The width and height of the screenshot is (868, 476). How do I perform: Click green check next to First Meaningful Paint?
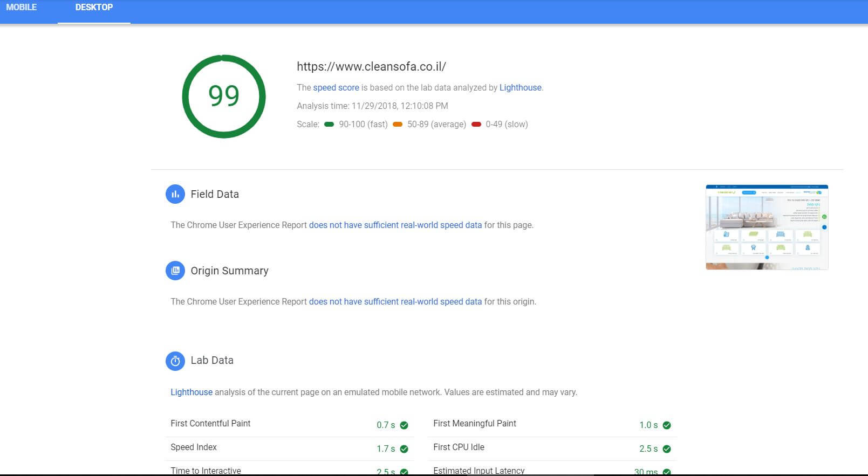pyautogui.click(x=667, y=425)
